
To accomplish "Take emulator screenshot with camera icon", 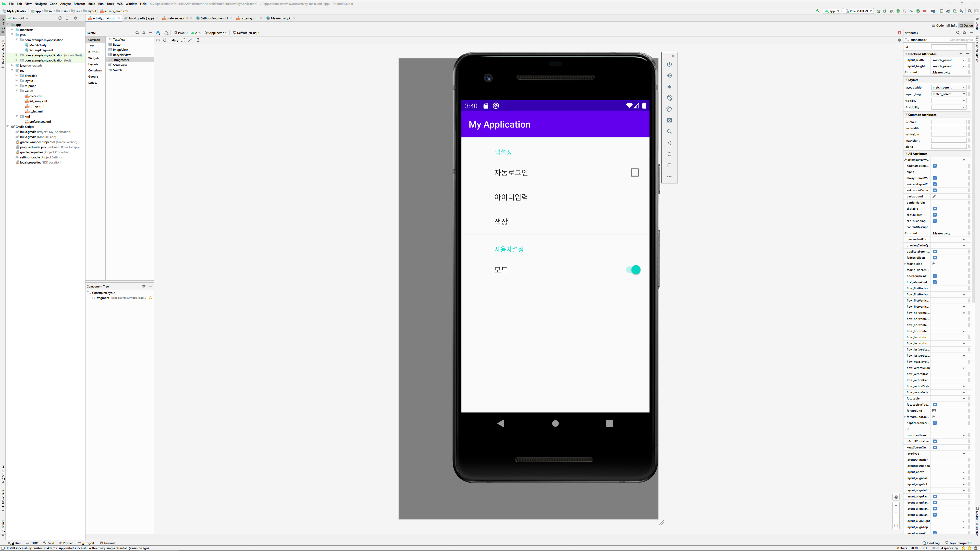I will [x=669, y=120].
